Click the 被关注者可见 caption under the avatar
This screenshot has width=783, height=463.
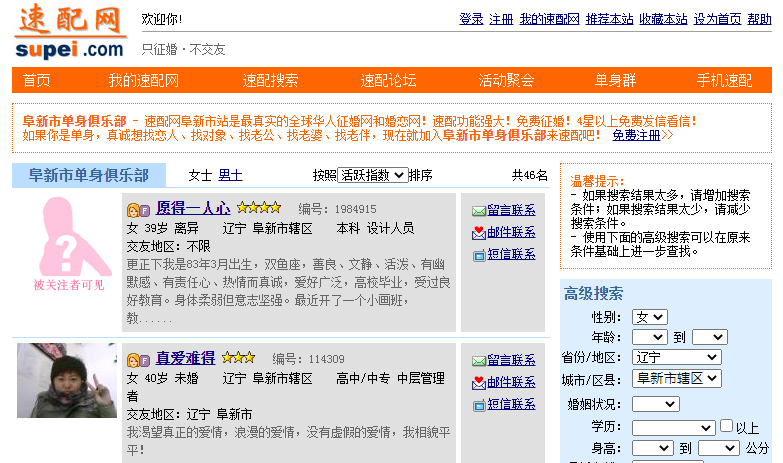click(x=69, y=285)
